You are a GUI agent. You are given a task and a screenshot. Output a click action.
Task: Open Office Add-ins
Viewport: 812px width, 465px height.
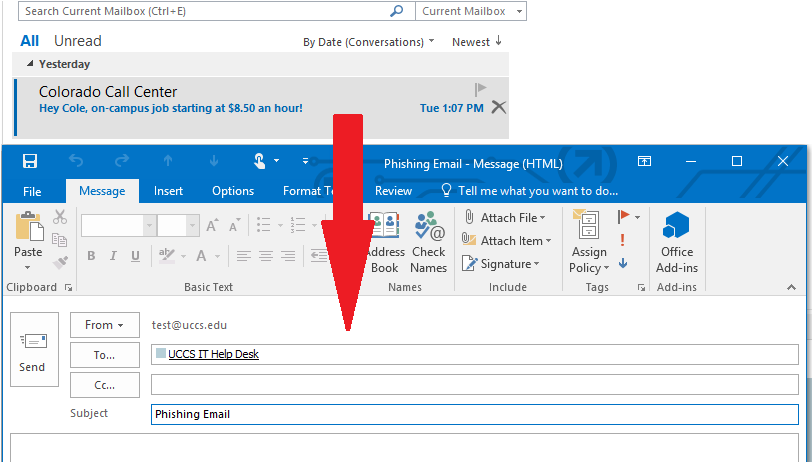pyautogui.click(x=677, y=242)
